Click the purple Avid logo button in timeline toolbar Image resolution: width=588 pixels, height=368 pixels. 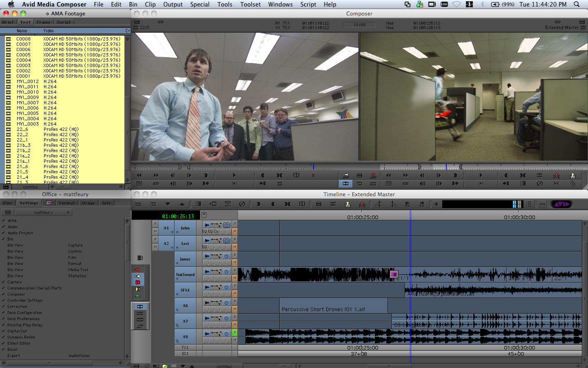tap(561, 204)
